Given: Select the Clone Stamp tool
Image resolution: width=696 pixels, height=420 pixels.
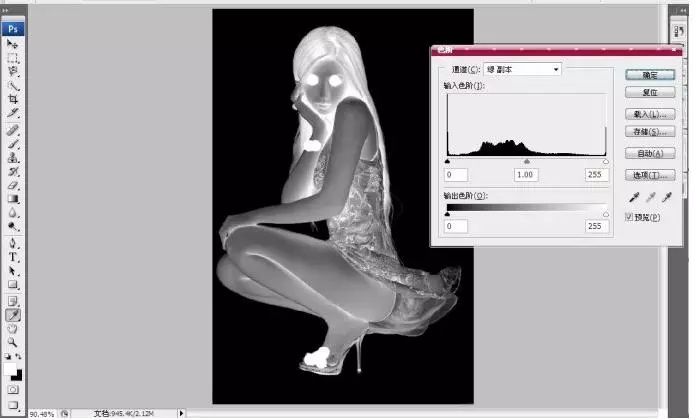Looking at the screenshot, I should (x=12, y=158).
